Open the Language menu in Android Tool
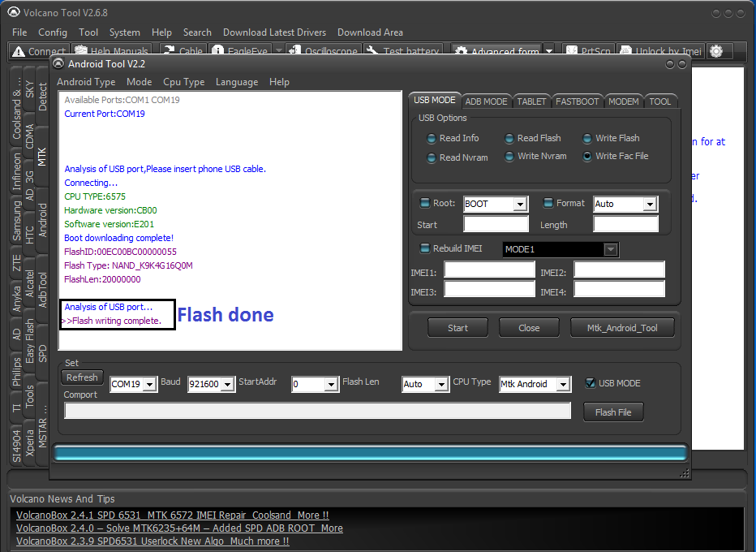The image size is (756, 552). point(237,82)
